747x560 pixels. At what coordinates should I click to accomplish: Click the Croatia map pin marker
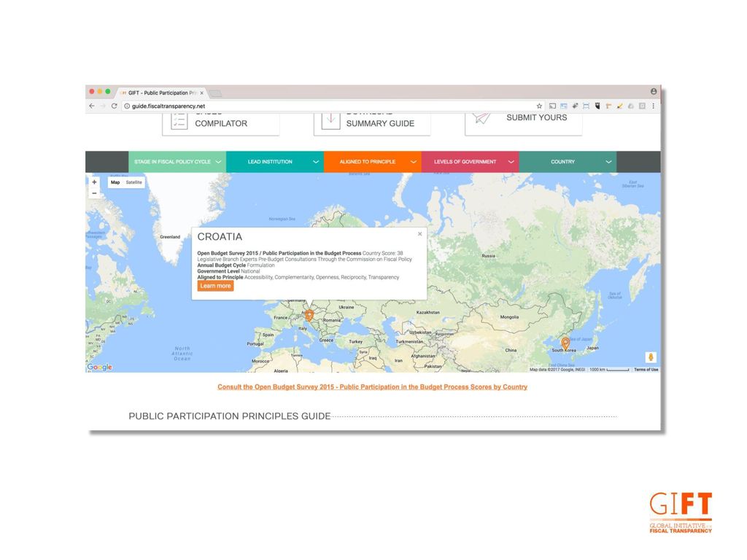[x=309, y=315]
